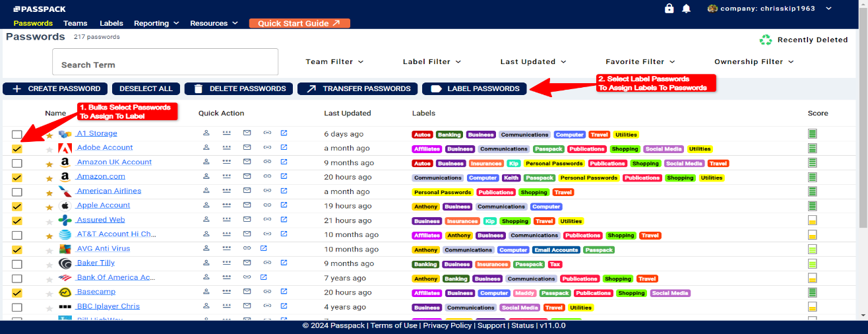Uncheck the Basecamp checkbox
The image size is (868, 334).
coord(17,293)
